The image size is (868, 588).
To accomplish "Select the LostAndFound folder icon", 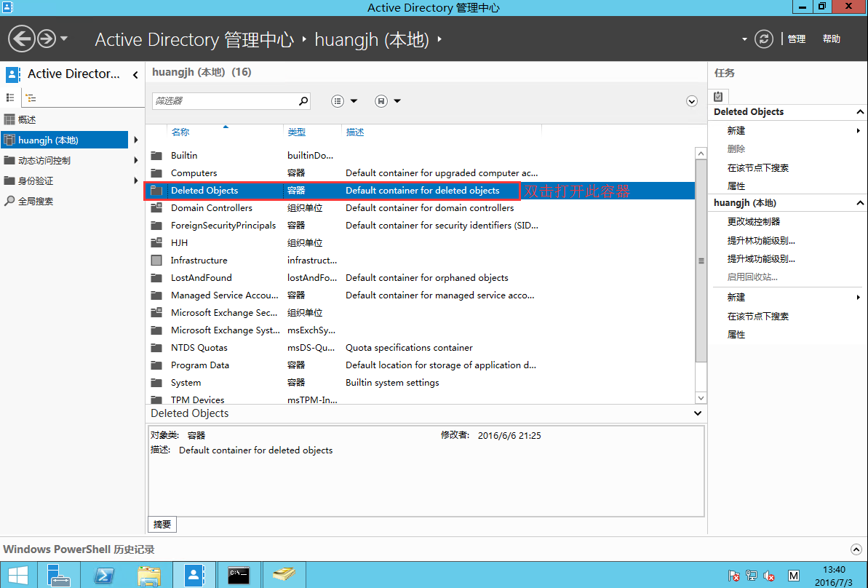I will (156, 278).
